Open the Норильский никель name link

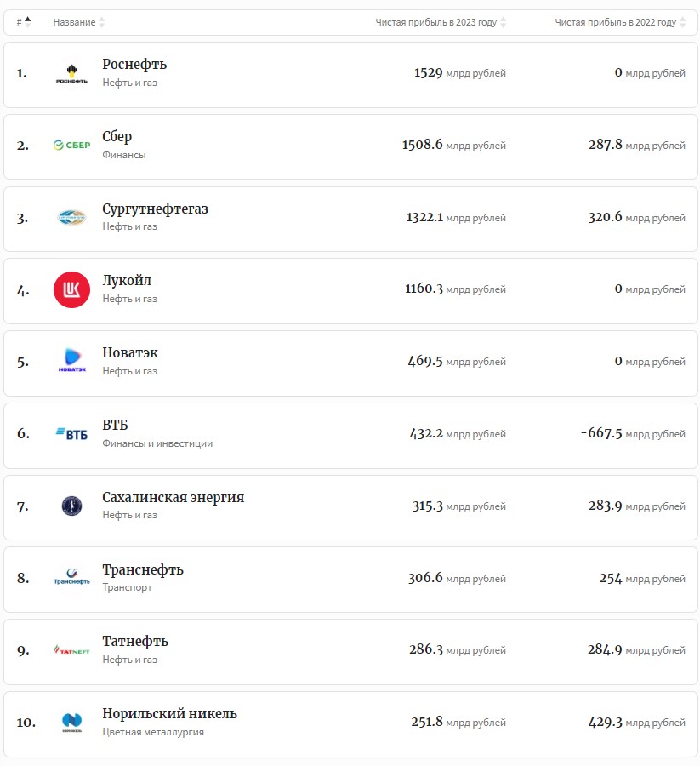click(x=169, y=714)
